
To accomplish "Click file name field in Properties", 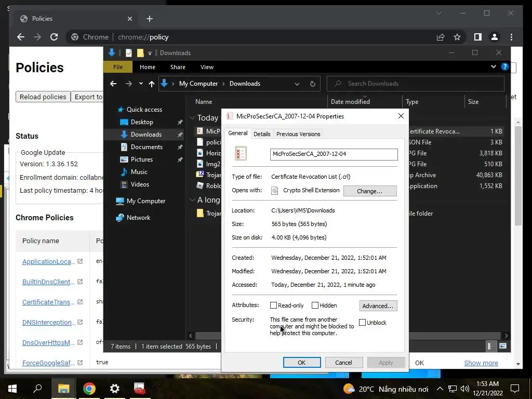I will click(334, 154).
